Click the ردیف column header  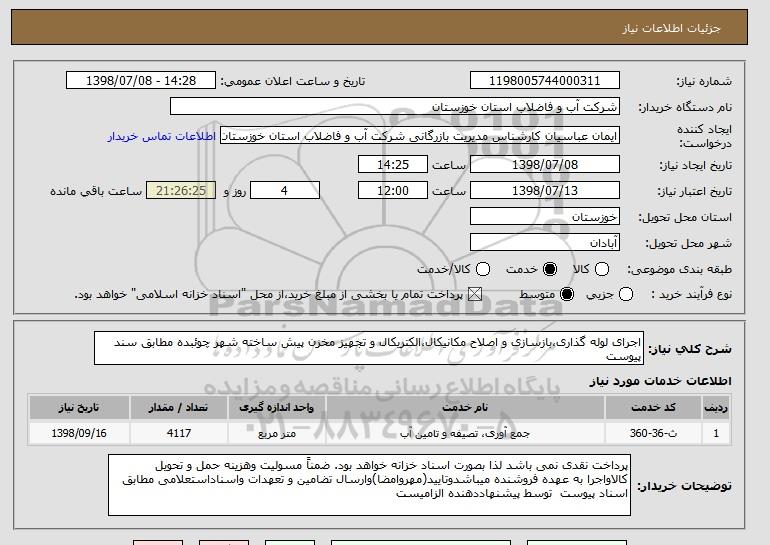coord(716,408)
